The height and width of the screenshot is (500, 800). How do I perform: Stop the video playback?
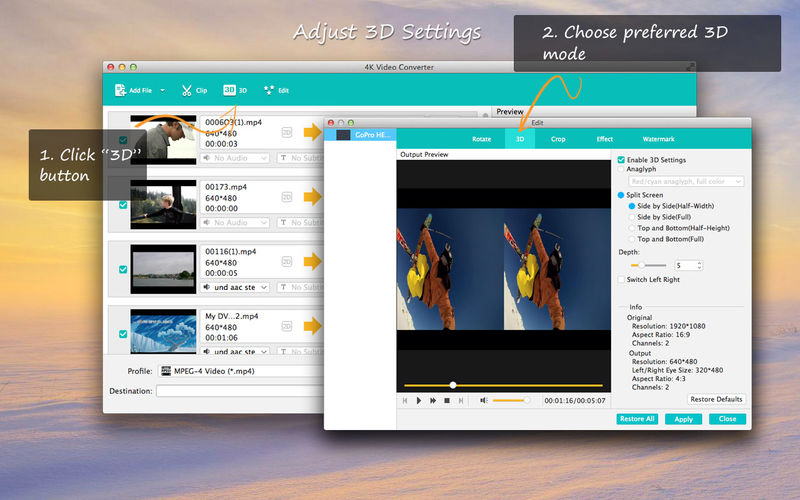click(447, 401)
